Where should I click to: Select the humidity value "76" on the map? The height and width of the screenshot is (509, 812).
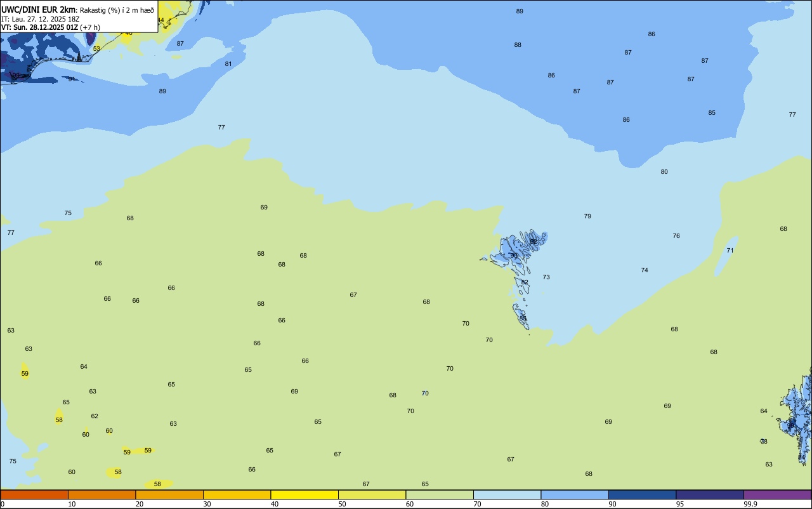coord(676,236)
